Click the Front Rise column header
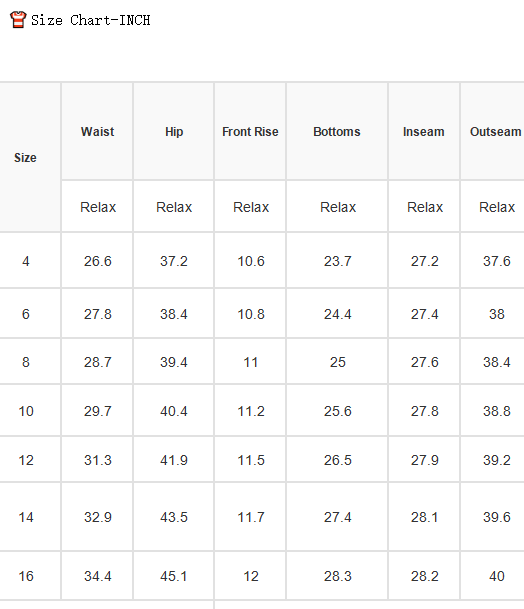 (x=250, y=132)
